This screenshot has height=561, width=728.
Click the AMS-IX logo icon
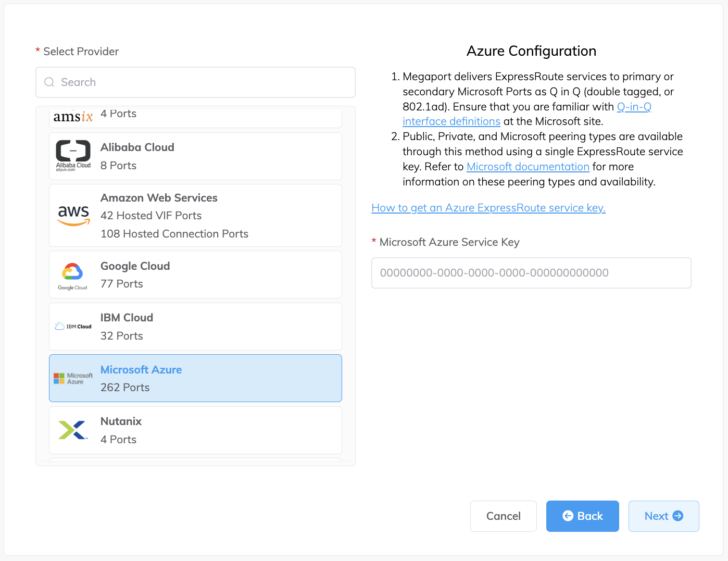[73, 117]
